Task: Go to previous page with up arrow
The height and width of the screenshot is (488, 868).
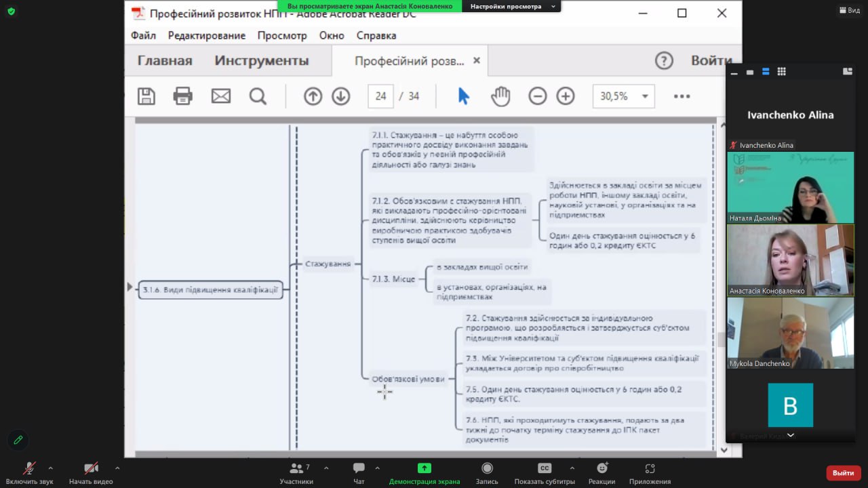Action: click(x=313, y=96)
